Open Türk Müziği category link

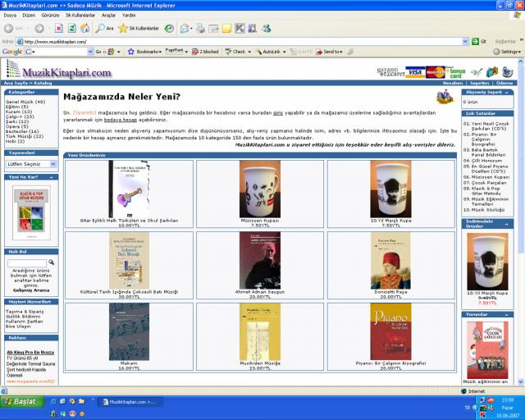click(x=25, y=136)
